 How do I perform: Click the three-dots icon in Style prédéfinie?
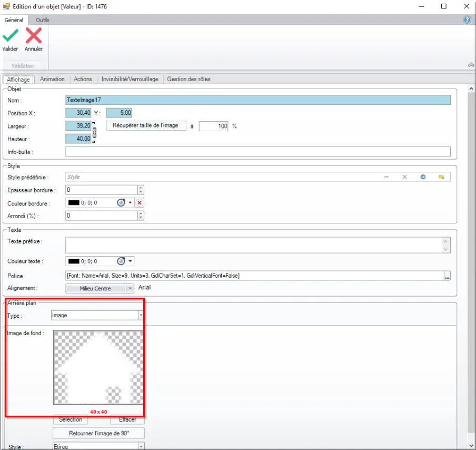click(386, 177)
